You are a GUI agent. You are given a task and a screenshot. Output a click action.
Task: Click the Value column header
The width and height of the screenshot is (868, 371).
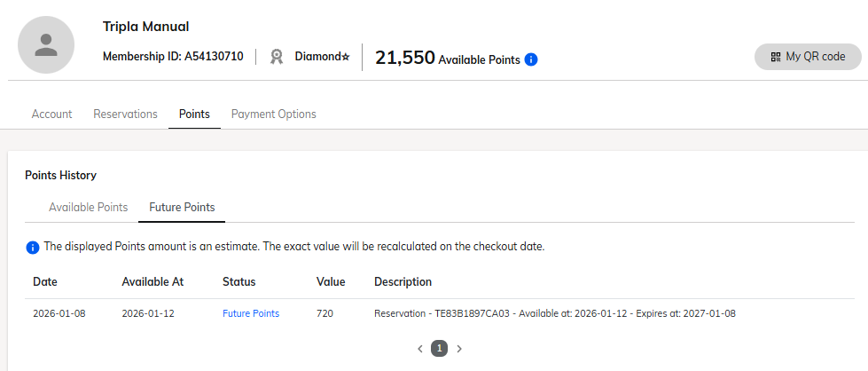(x=331, y=282)
